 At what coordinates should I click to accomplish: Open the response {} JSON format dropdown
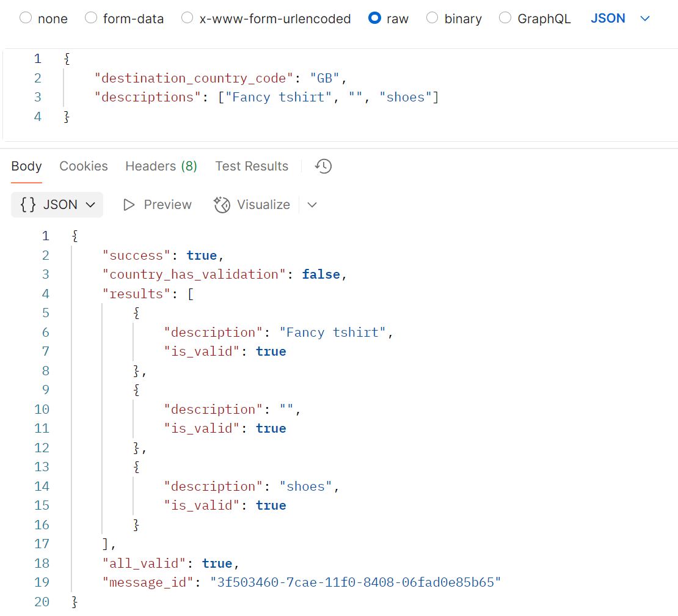click(57, 205)
